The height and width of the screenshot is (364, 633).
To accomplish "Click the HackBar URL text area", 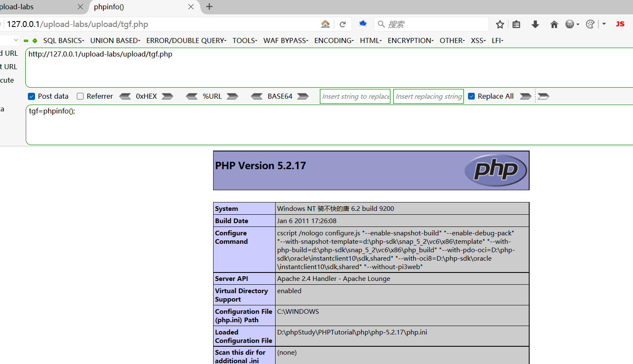I will [329, 67].
